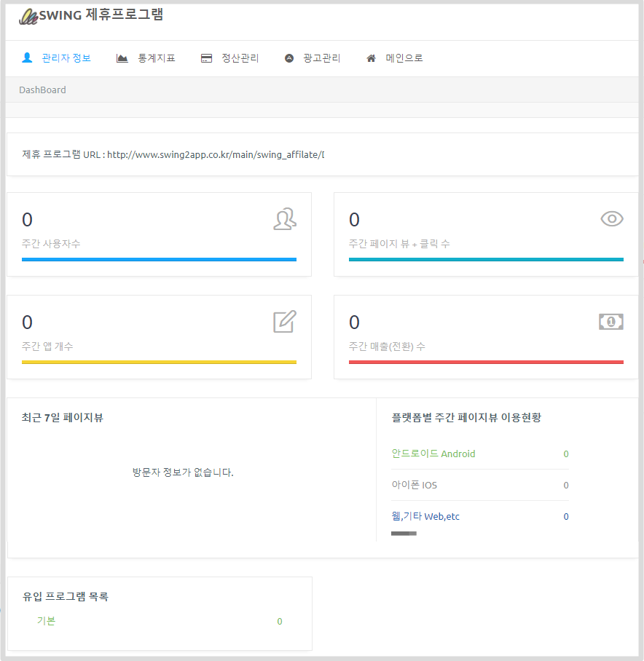This screenshot has height=661, width=644.
Task: Click the person icon beside 관리자 정보
Action: 28,58
